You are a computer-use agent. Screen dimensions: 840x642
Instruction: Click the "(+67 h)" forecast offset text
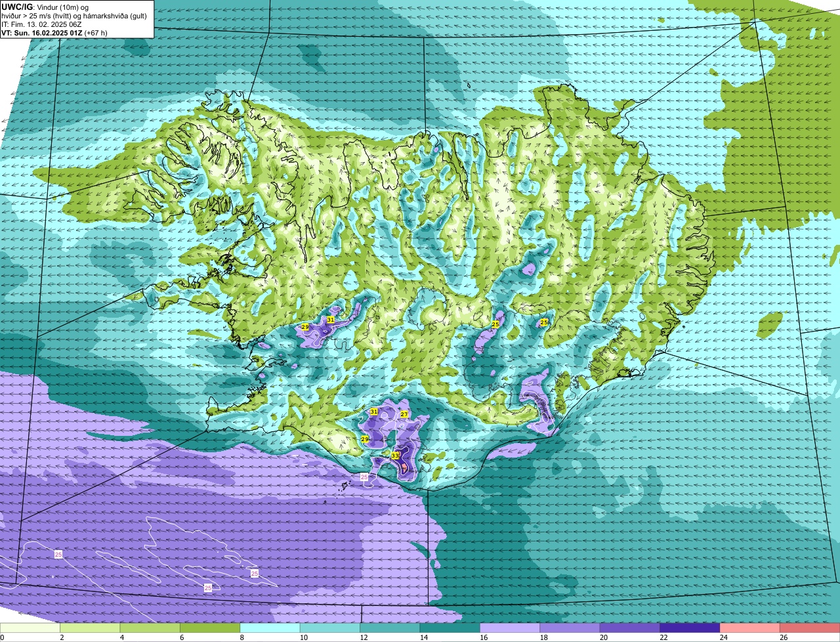[x=96, y=32]
